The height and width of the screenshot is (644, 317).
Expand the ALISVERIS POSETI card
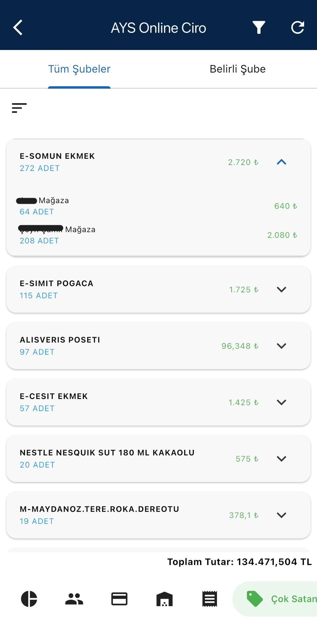click(x=281, y=346)
